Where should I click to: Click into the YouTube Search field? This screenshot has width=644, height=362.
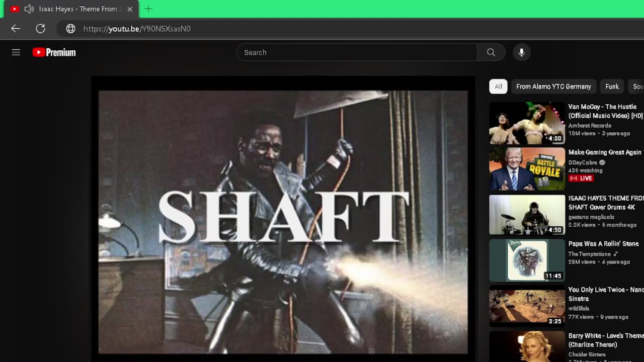click(x=357, y=52)
